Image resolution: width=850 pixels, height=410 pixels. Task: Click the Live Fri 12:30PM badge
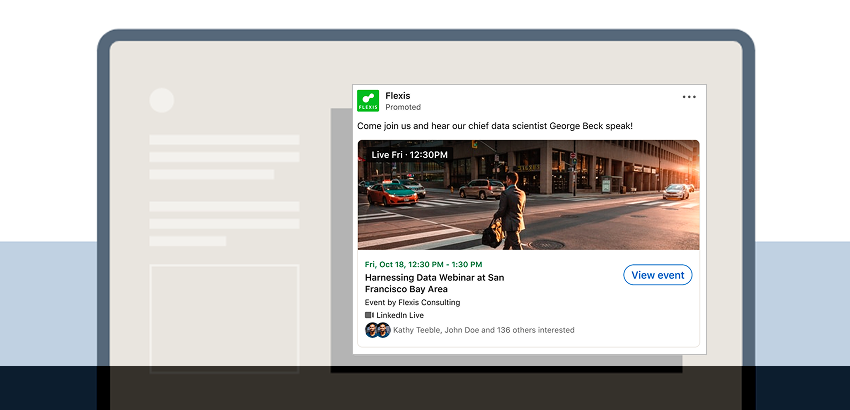(x=409, y=155)
